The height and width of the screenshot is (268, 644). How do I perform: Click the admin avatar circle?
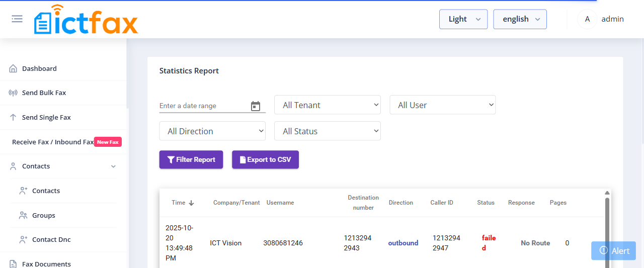(587, 19)
